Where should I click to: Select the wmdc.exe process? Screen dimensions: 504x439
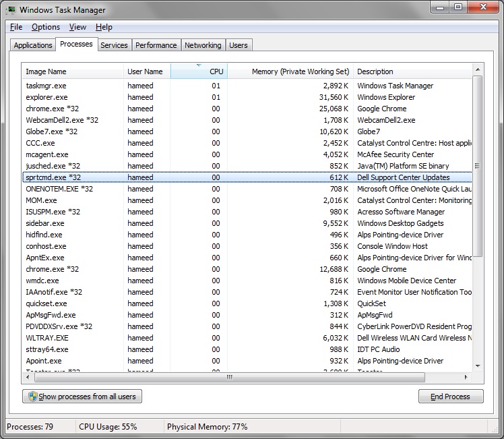click(247, 281)
